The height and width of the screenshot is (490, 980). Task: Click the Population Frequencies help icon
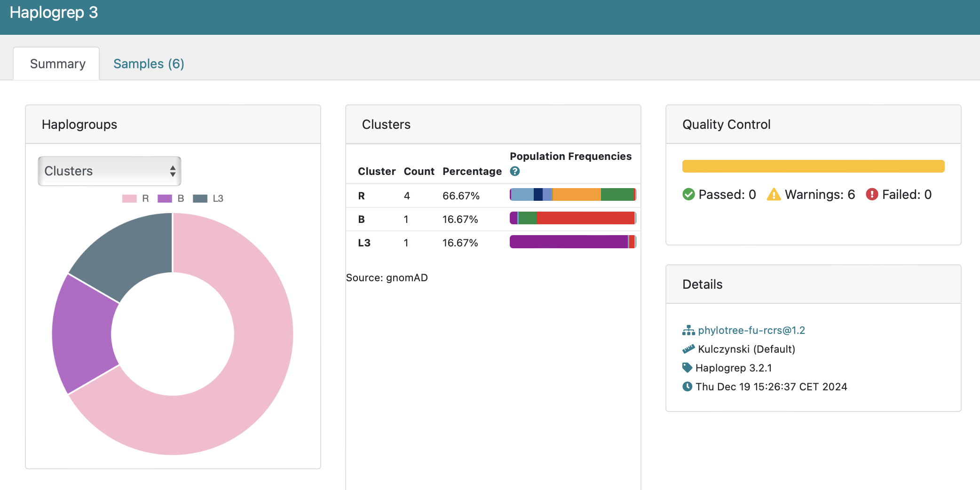[515, 171]
